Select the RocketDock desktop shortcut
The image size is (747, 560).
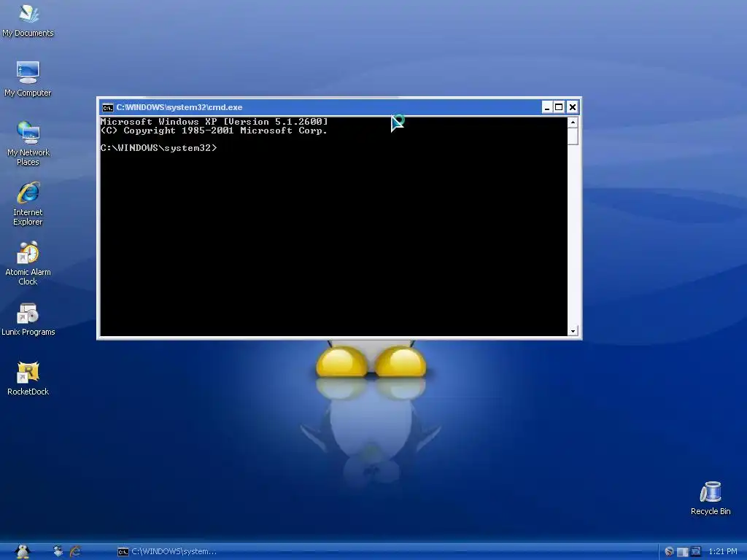point(28,378)
